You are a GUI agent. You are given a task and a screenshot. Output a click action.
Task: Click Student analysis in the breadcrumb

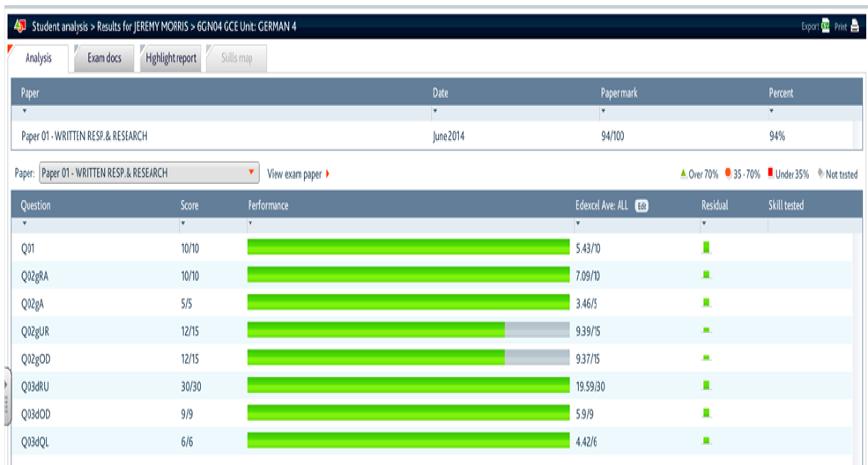59,26
